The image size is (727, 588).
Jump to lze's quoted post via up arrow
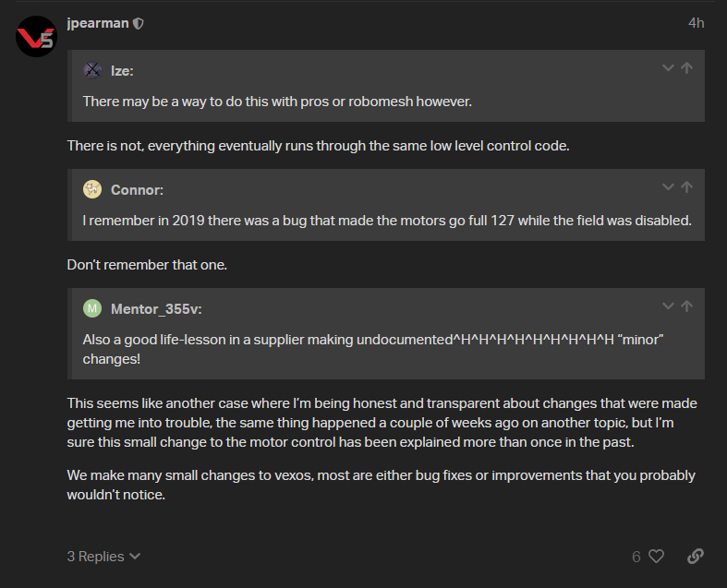[686, 68]
